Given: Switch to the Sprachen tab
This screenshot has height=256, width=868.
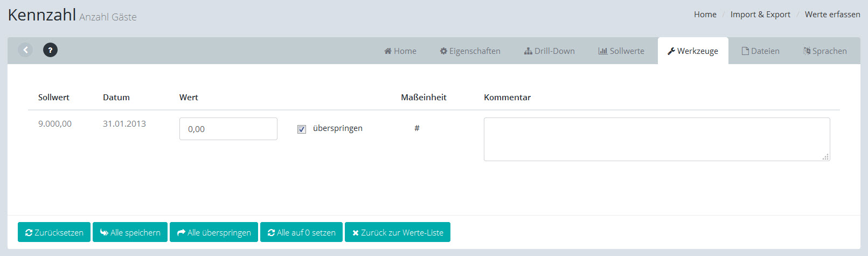Looking at the screenshot, I should point(825,51).
